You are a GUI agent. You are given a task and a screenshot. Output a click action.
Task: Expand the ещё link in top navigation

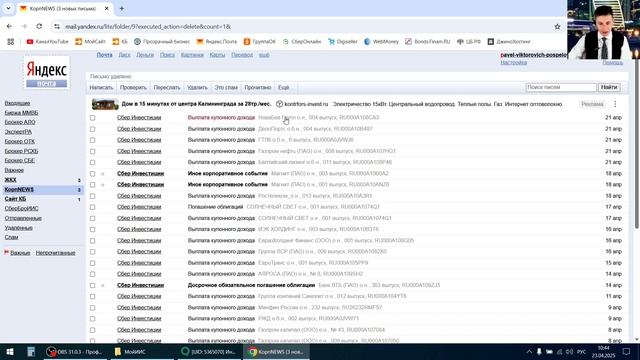tap(264, 55)
